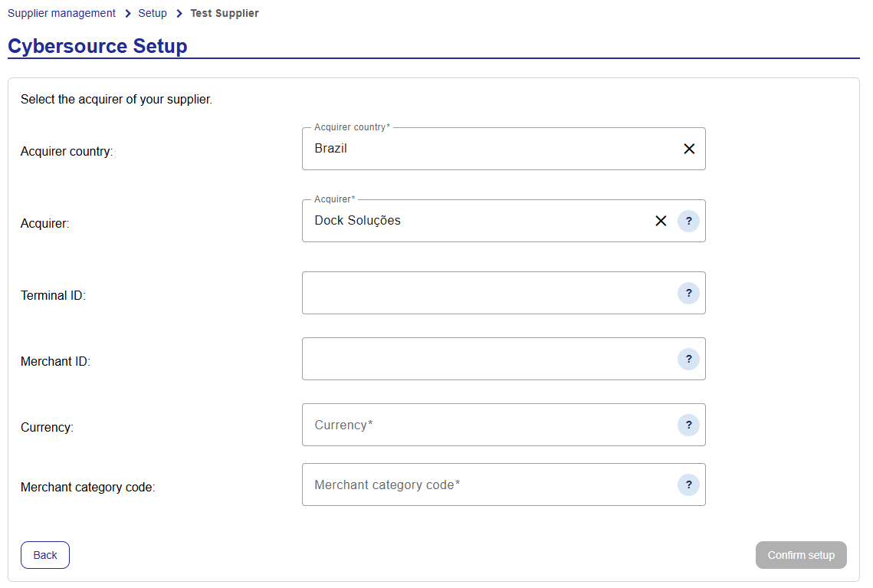This screenshot has height=588, width=873.
Task: Click the Cybersource Setup heading
Action: pyautogui.click(x=97, y=46)
